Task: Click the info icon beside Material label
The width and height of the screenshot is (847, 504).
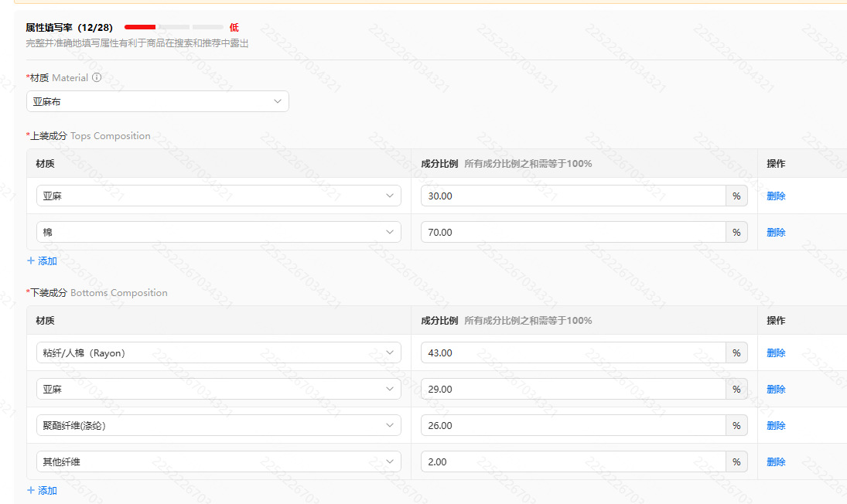Action: [97, 77]
